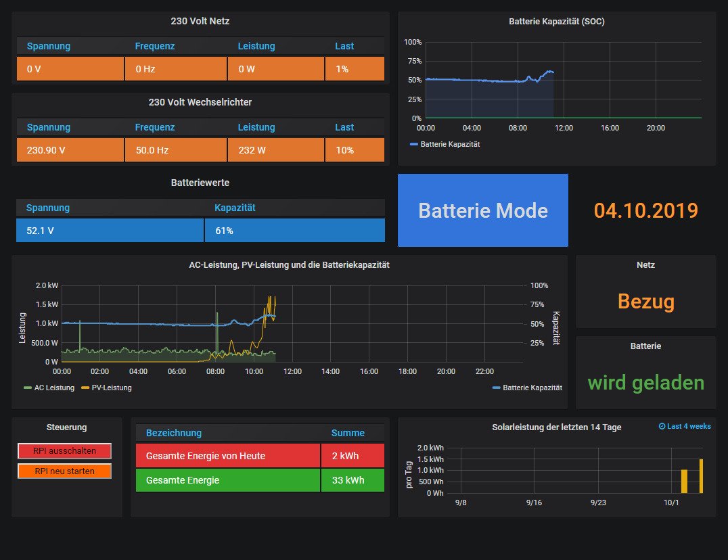Expand the Batterie Kapazität (SOC) panel title menu

tap(556, 22)
